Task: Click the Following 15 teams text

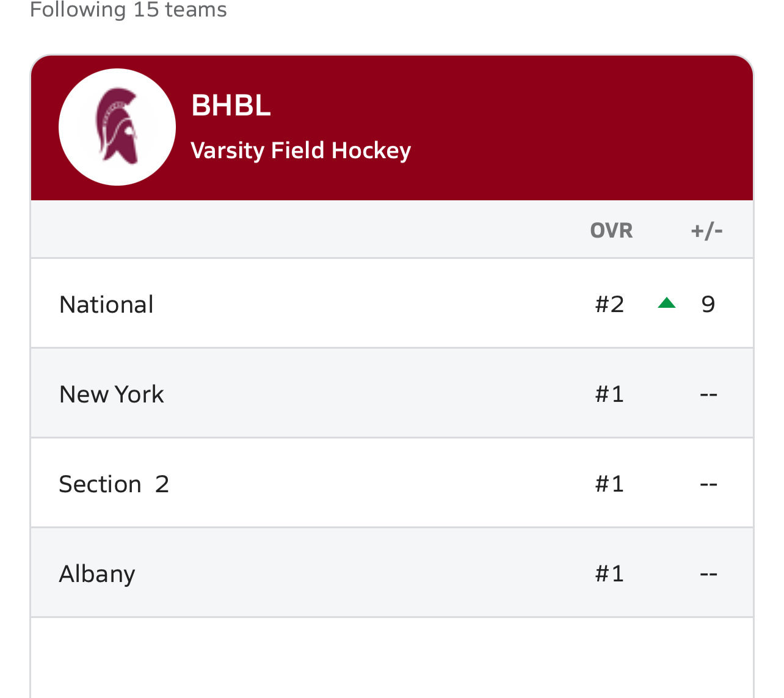Action: click(128, 10)
